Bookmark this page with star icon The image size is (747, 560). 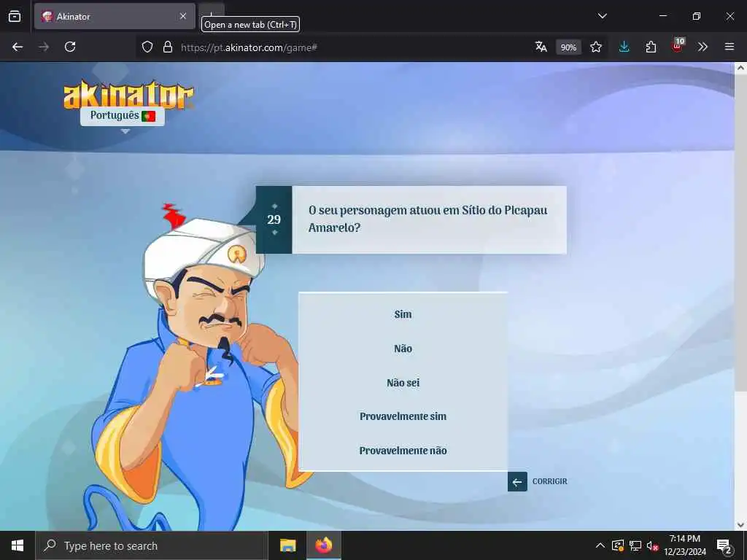click(596, 47)
